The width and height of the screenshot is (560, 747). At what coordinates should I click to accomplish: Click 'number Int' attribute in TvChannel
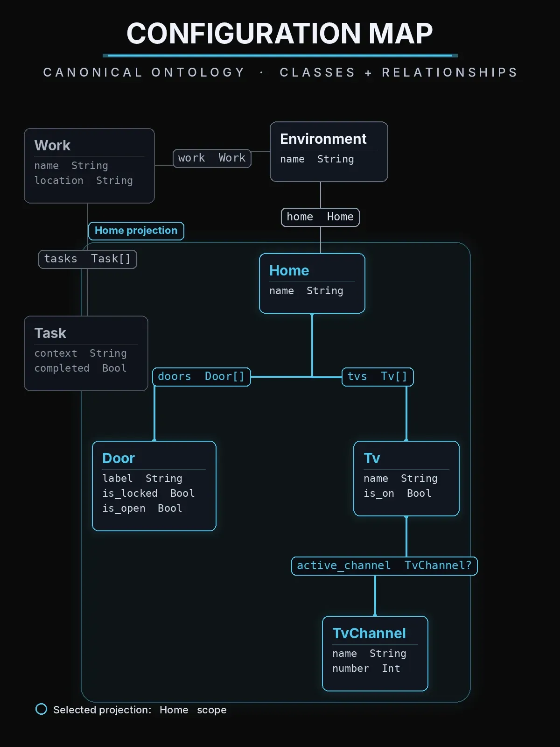click(366, 669)
